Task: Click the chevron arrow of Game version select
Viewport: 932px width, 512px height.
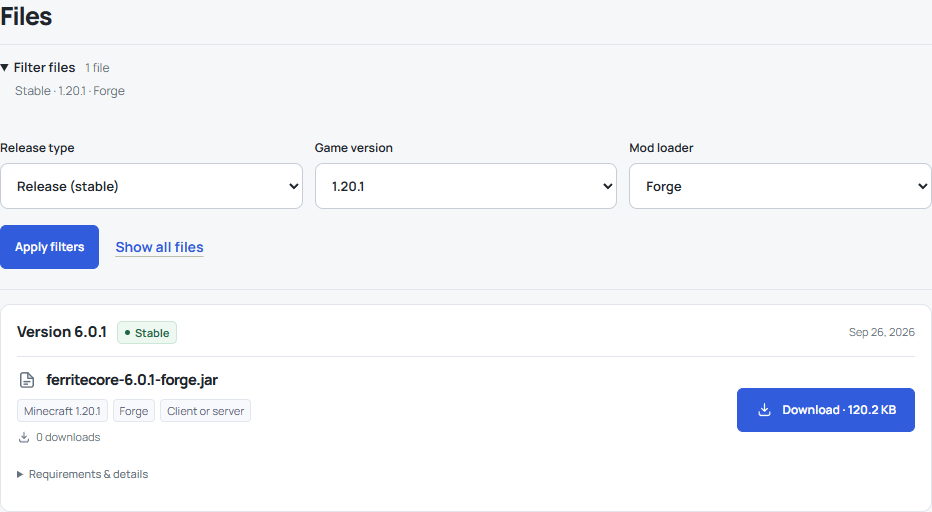Action: tap(607, 186)
